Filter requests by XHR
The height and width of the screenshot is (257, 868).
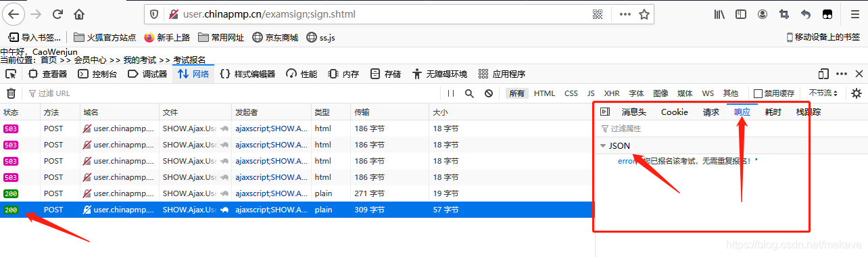(611, 93)
